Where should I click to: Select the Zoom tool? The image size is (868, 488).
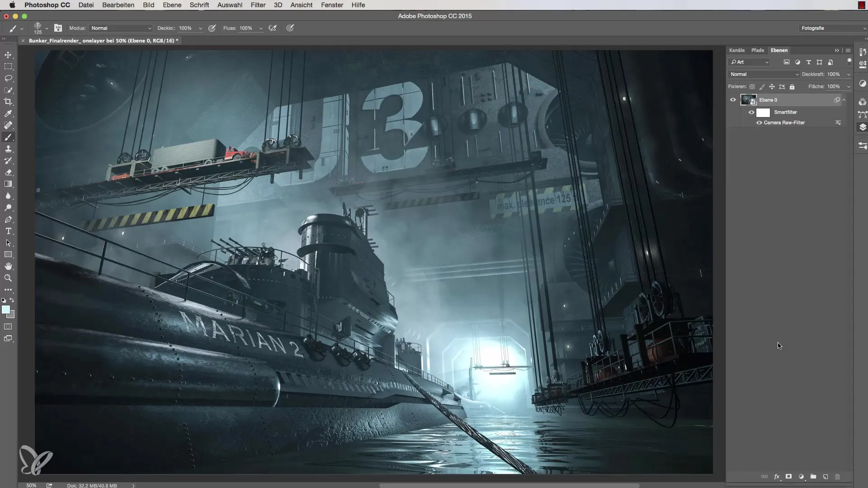(8, 278)
